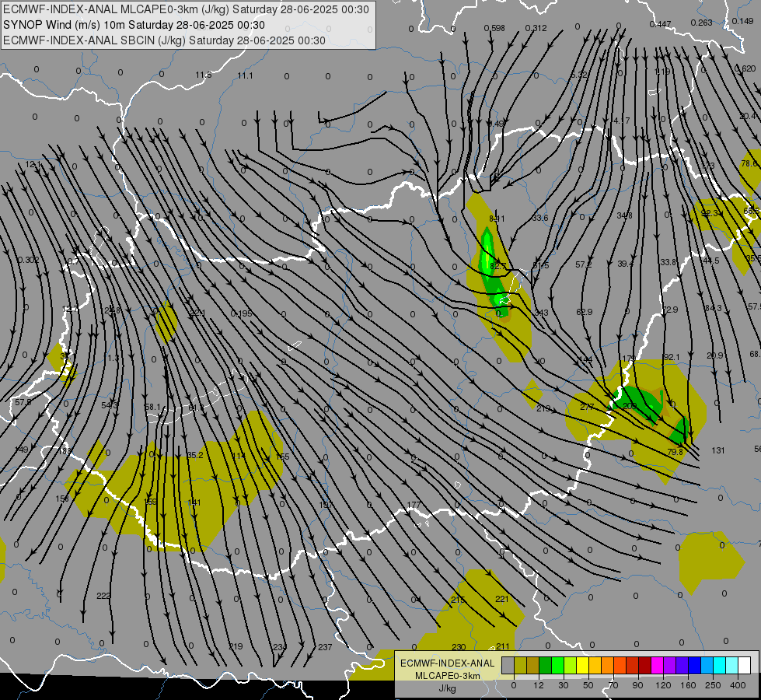Click the 82.7 value on the map
The width and height of the screenshot is (761, 700).
(498, 266)
